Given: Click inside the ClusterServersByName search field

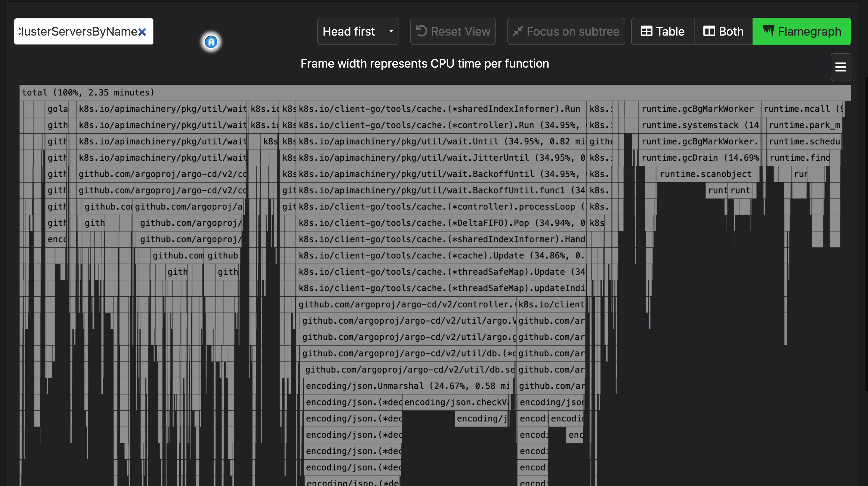Looking at the screenshot, I should 78,31.
